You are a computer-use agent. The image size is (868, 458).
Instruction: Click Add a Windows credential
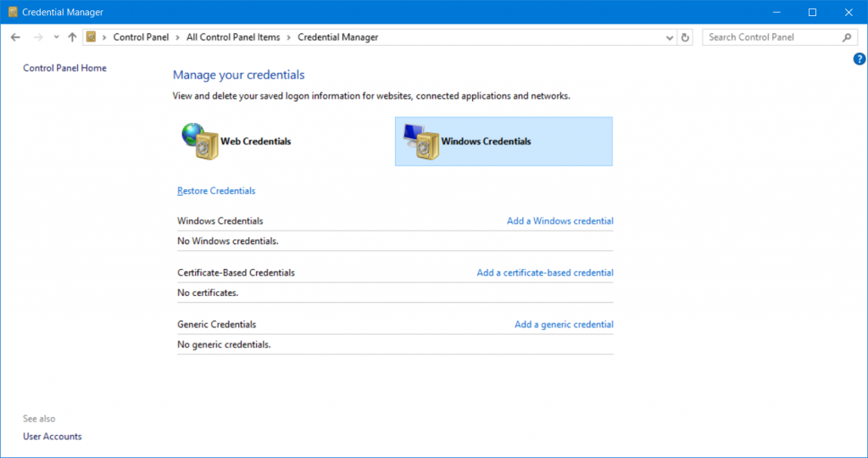(x=560, y=221)
